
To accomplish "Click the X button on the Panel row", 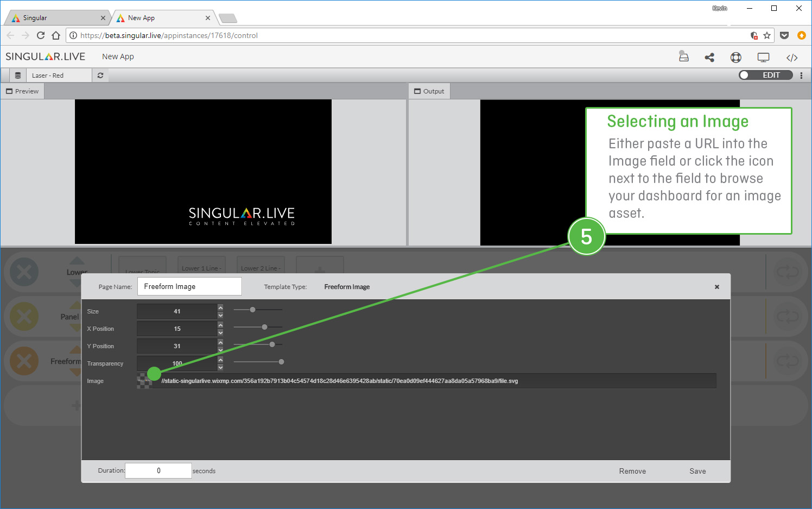I will coord(24,316).
